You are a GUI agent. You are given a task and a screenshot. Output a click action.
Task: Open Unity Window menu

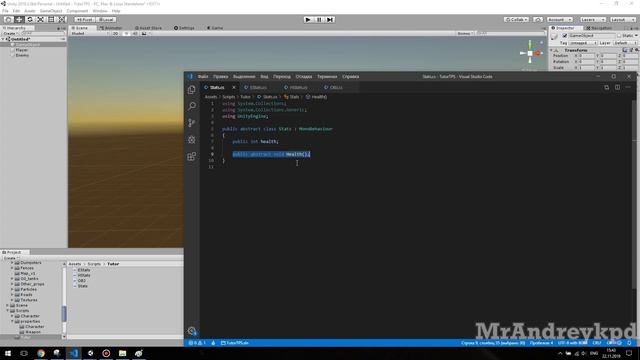tap(100, 11)
